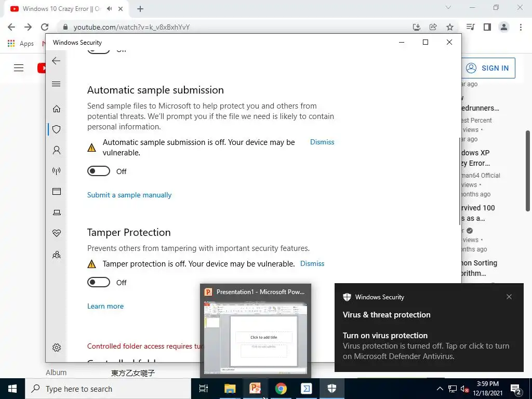Open Chrome three-dot menu

point(521,27)
